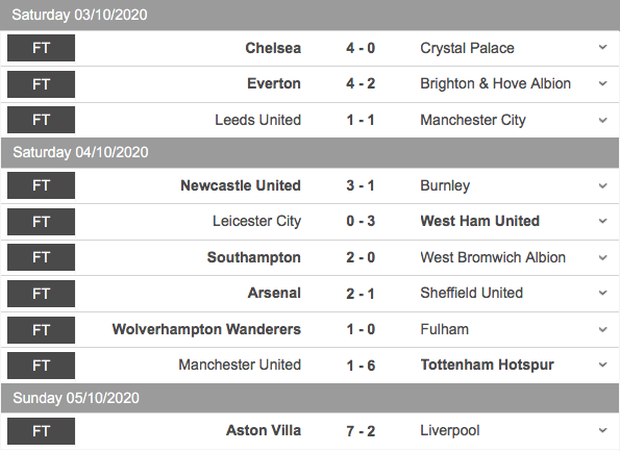Open the West Ham United team link

click(480, 221)
